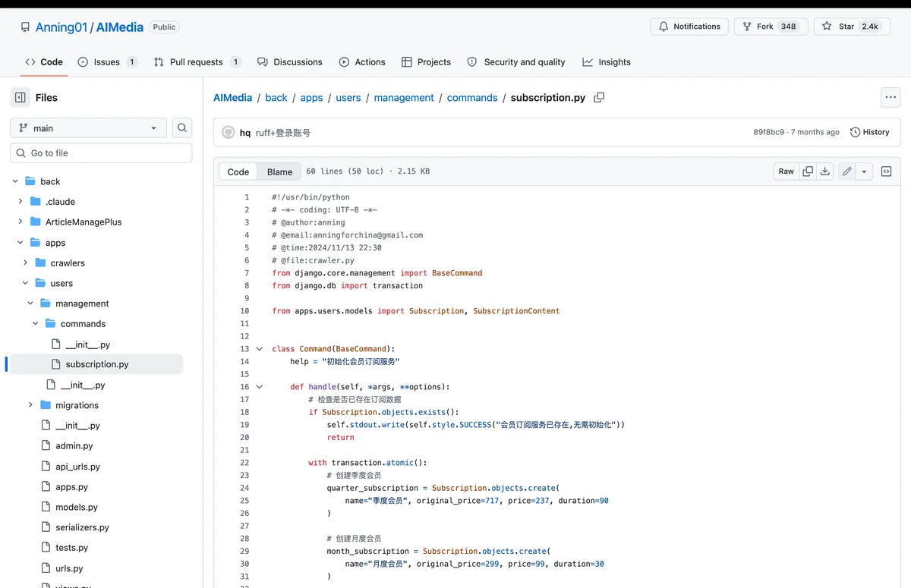Open the Actions tab
This screenshot has width=911, height=588.
(362, 62)
